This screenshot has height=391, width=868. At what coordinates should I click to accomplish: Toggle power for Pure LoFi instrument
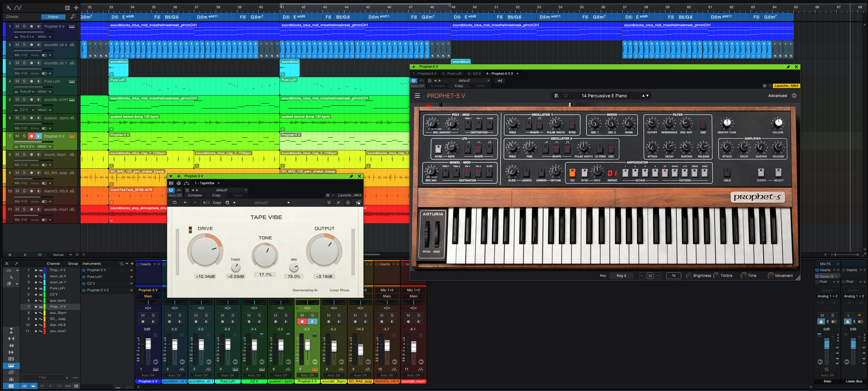[84, 277]
